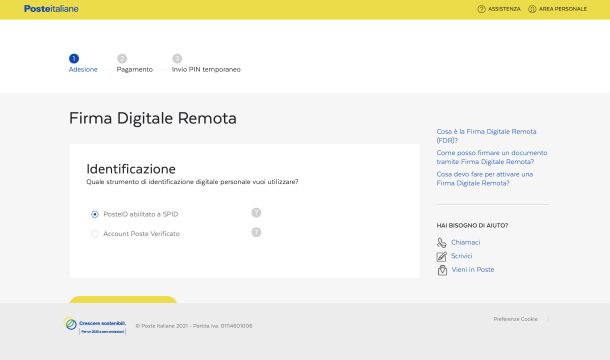This screenshot has height=360, width=610.
Task: Select step 2 circle for Pagamento
Action: 122,58
